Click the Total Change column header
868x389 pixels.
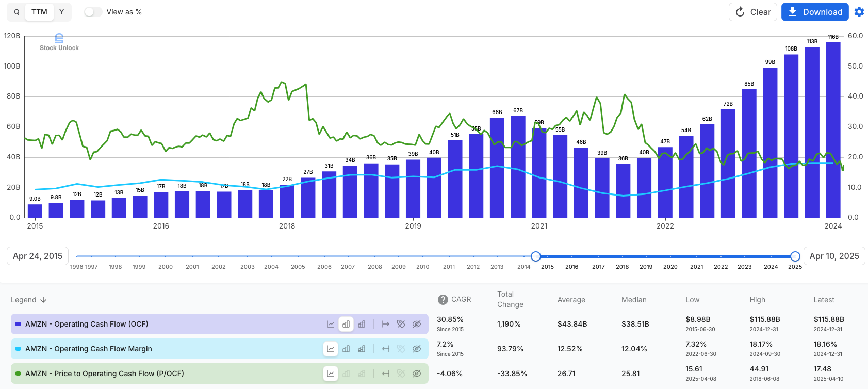pos(510,300)
